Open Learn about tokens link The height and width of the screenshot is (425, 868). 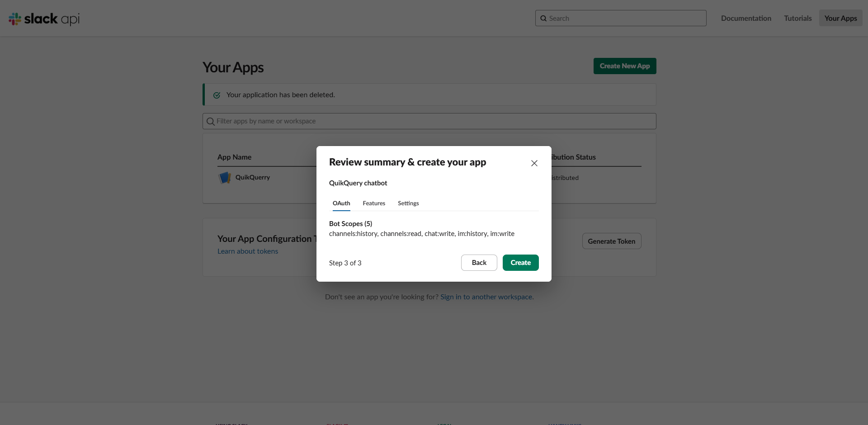pos(248,251)
